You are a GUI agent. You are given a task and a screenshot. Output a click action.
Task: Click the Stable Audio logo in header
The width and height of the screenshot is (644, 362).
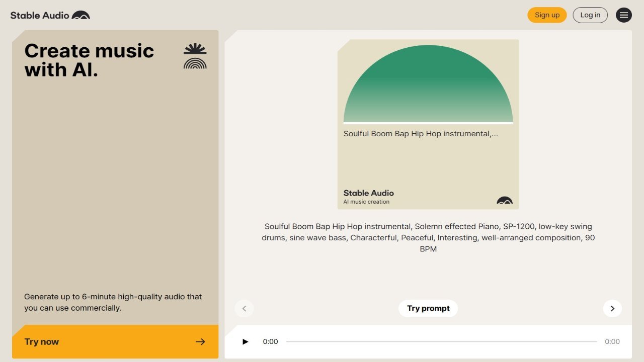click(50, 15)
